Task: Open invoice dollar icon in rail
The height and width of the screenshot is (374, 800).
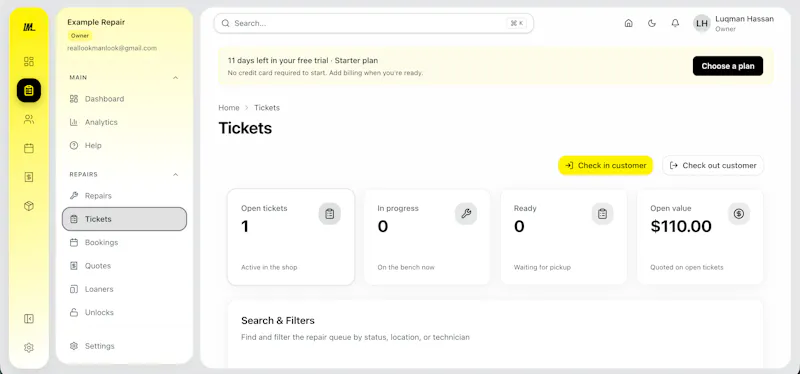Action: (x=29, y=177)
